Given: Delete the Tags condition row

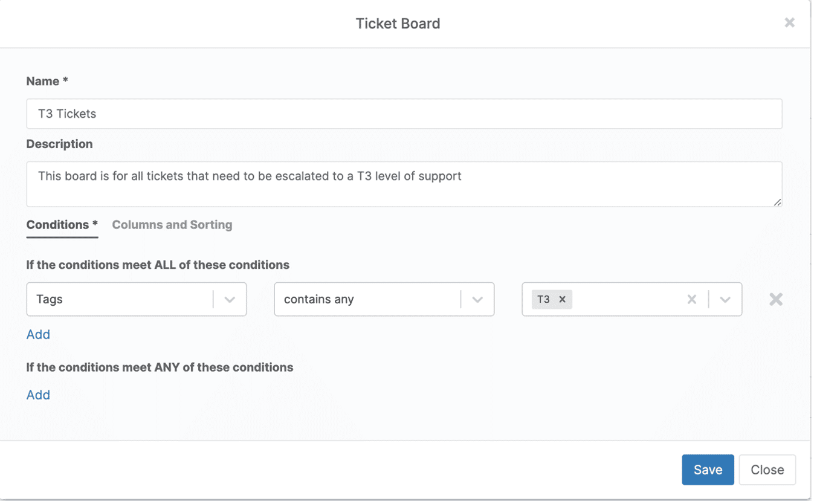Looking at the screenshot, I should 776,299.
